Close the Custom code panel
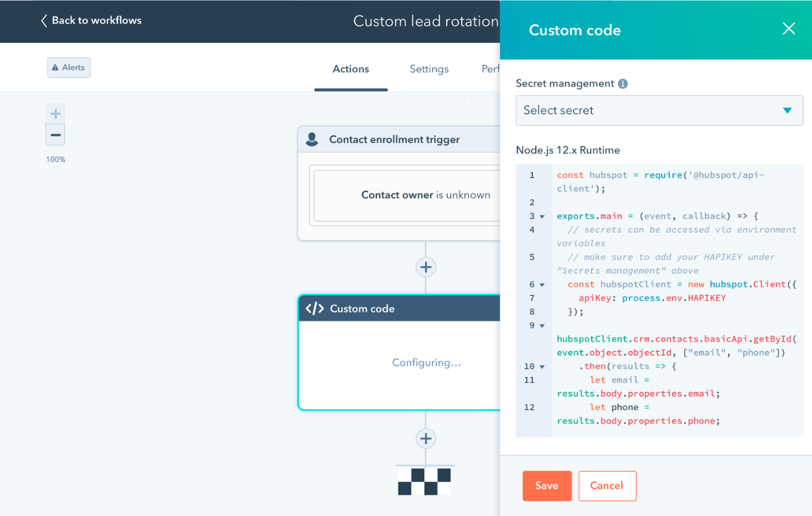Image resolution: width=812 pixels, height=516 pixels. point(789,29)
